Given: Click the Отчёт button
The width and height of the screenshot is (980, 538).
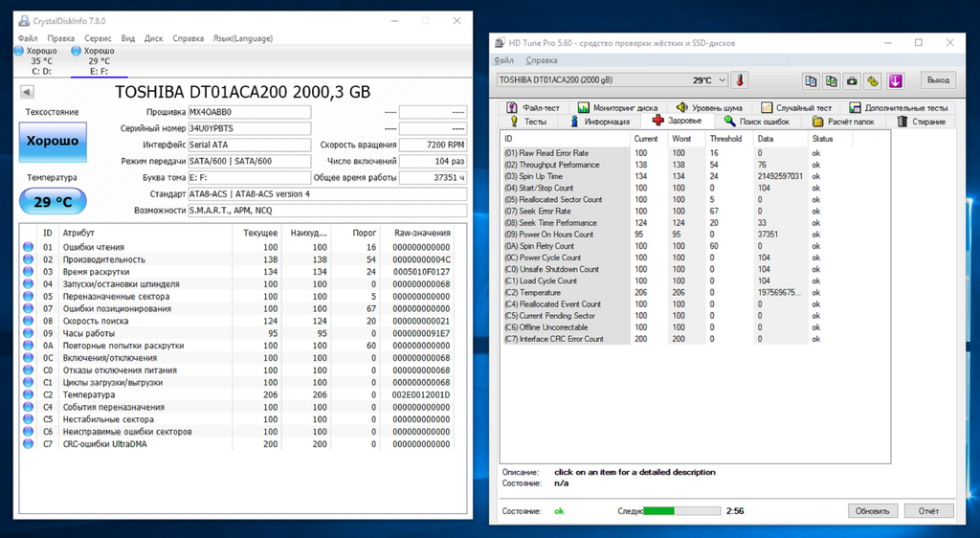Looking at the screenshot, I should click(x=928, y=510).
